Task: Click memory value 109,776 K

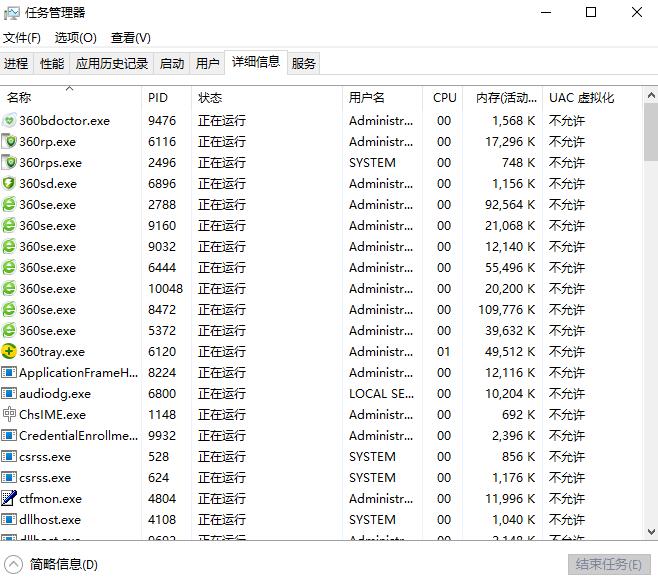Action: point(507,310)
